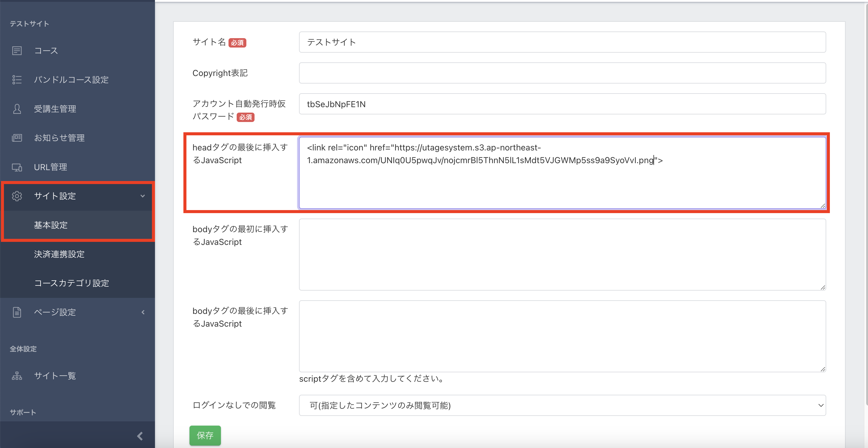The image size is (868, 448).
Task: Click the バンドルコース設定 list icon
Action: click(17, 80)
